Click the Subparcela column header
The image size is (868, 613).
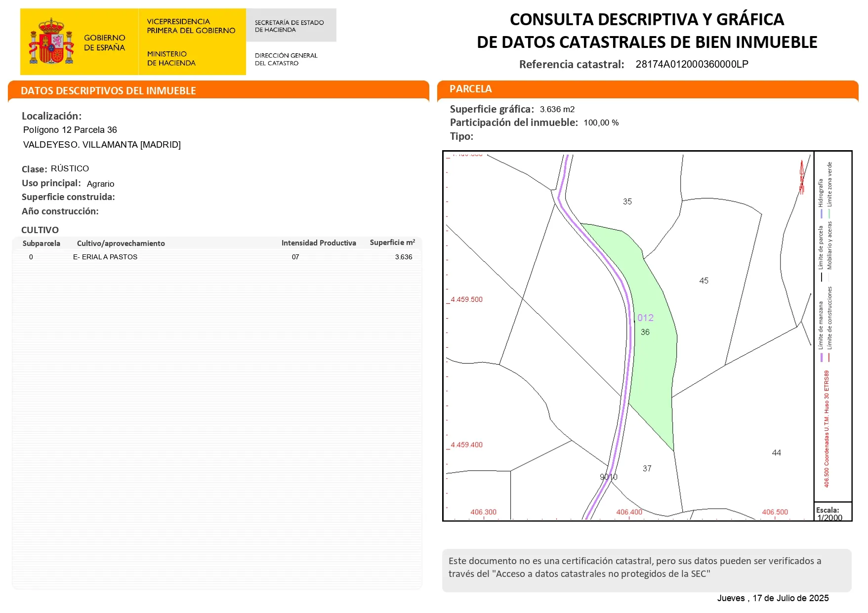[41, 244]
